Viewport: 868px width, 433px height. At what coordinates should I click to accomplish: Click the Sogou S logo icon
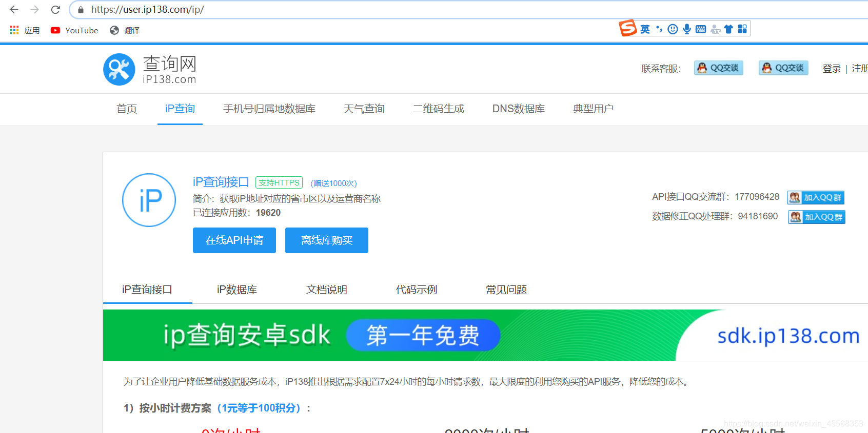pos(628,28)
